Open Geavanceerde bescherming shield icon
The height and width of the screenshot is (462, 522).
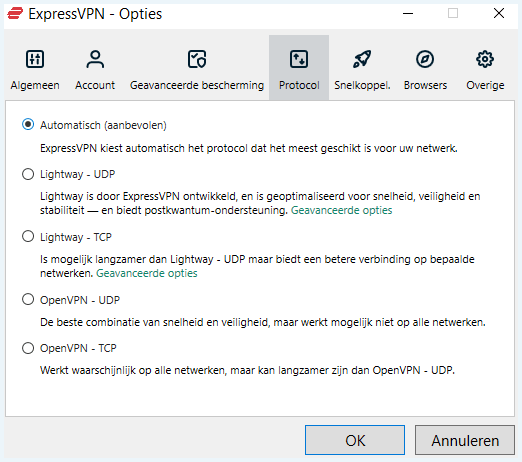pyautogui.click(x=197, y=59)
